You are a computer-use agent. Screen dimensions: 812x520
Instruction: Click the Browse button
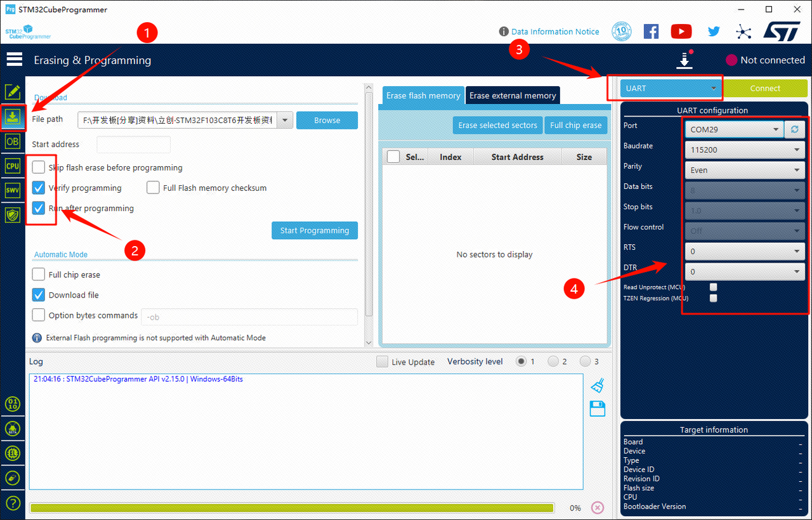tap(327, 120)
